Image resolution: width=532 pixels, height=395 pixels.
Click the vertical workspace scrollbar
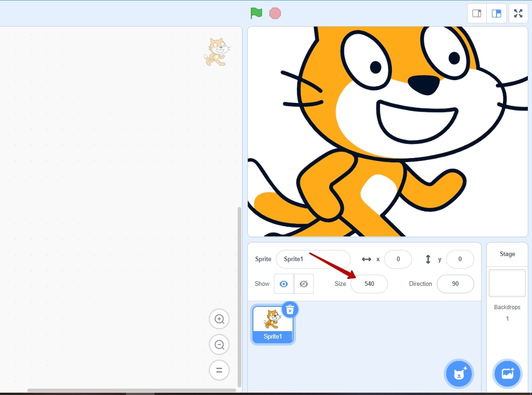pyautogui.click(x=239, y=297)
